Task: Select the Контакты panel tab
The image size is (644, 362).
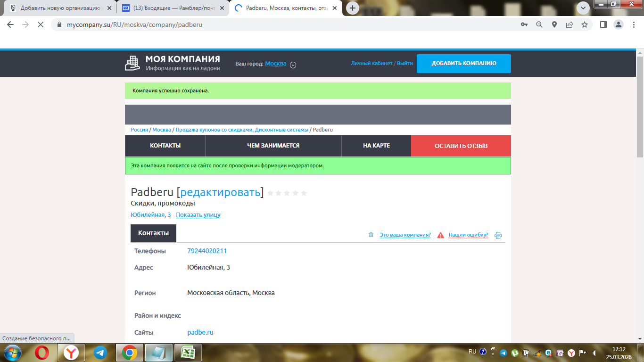Action: [153, 233]
